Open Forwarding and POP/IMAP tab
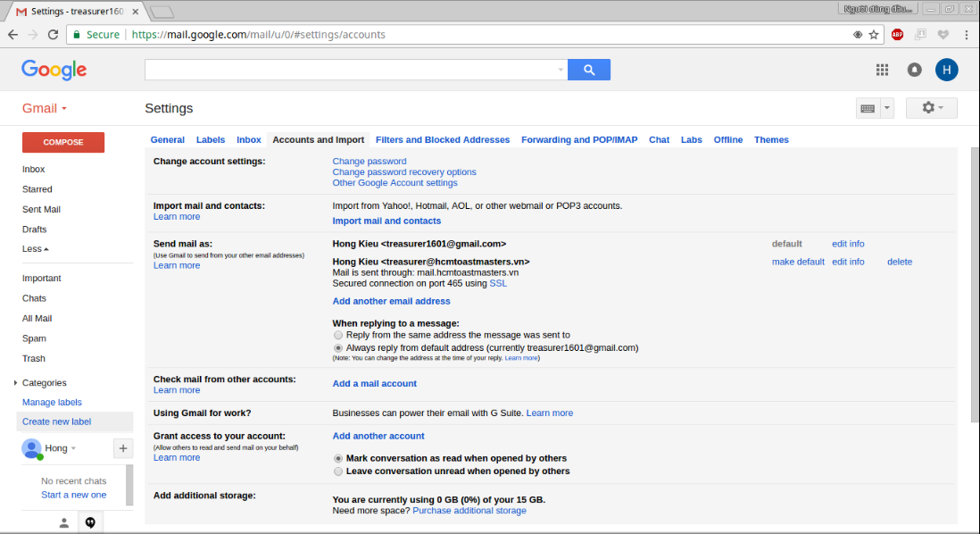This screenshot has height=534, width=980. pos(579,140)
